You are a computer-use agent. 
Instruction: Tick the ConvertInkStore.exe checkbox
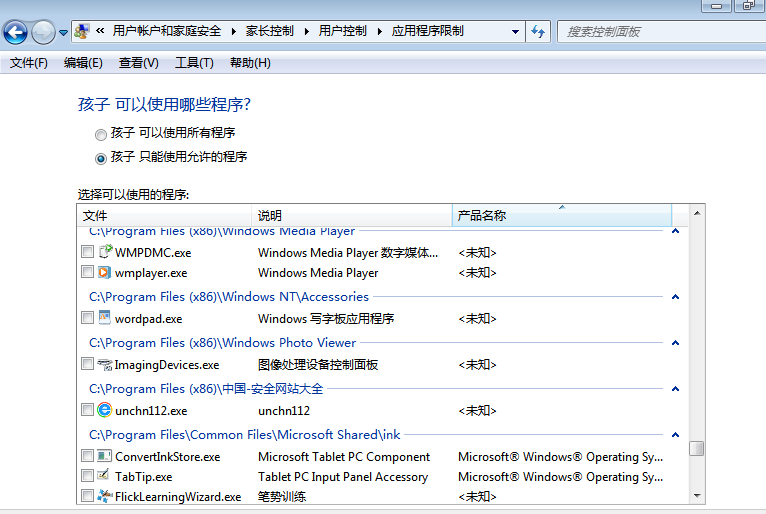[87, 456]
